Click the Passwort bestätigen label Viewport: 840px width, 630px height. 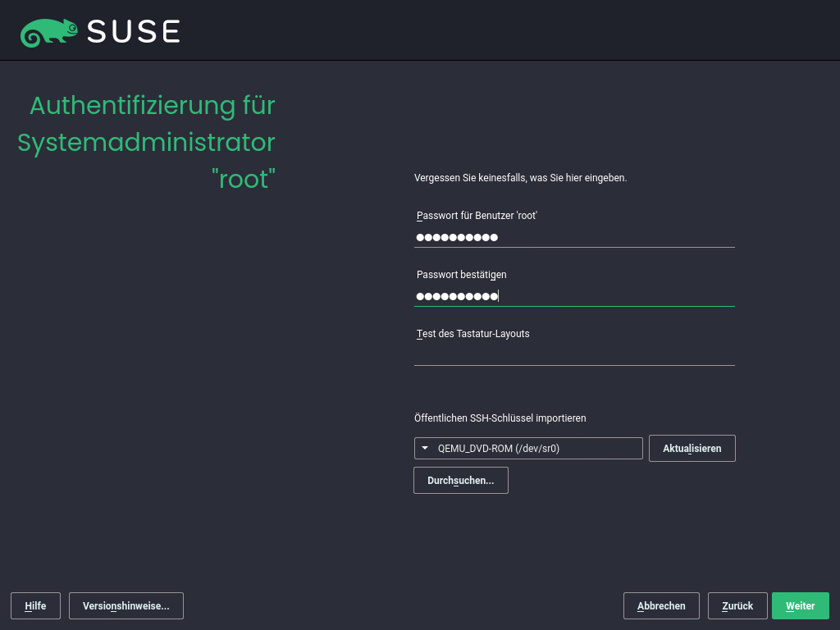pyautogui.click(x=461, y=275)
